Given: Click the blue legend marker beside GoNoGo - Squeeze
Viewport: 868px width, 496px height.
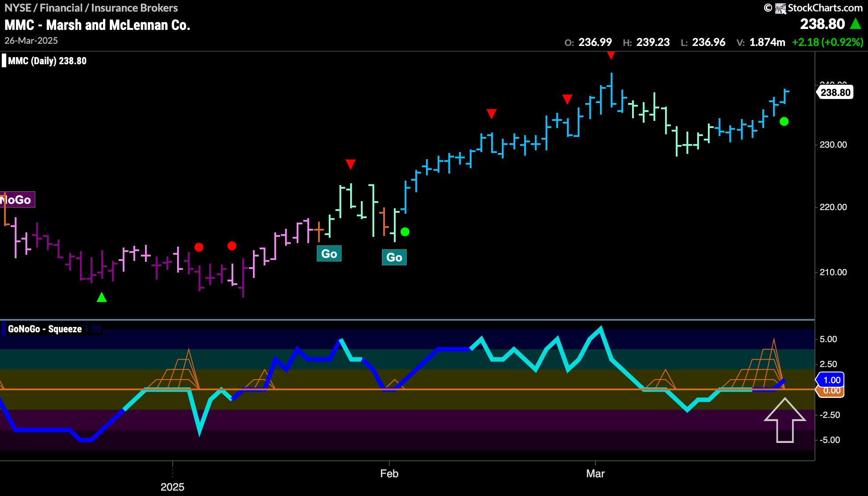Looking at the screenshot, I should 4,329.
